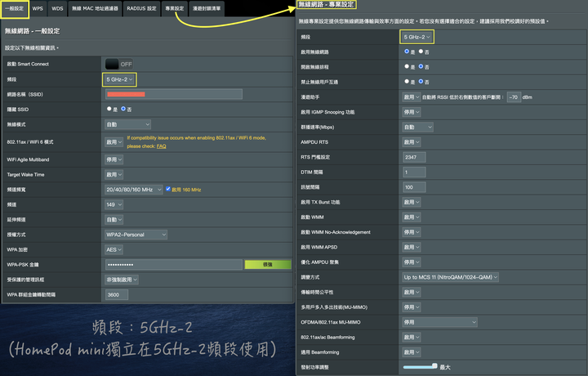Open the 802.11ax/ac Beamforming dropdown
Image resolution: width=588 pixels, height=376 pixels.
[412, 338]
